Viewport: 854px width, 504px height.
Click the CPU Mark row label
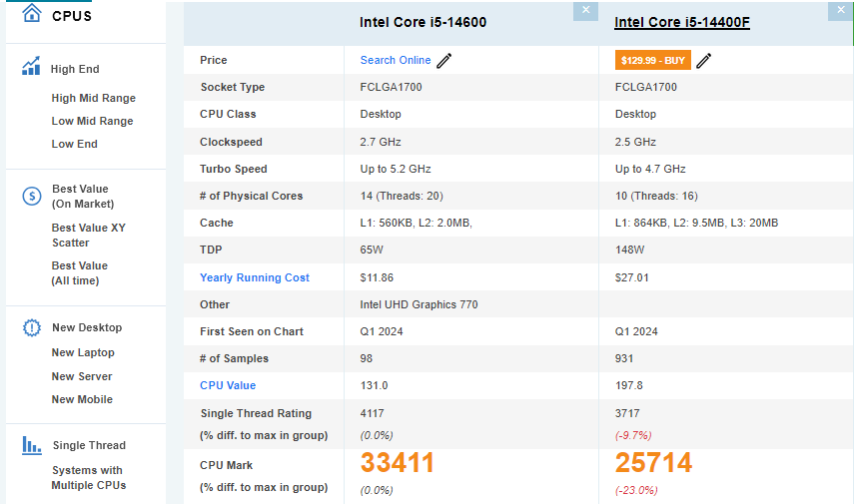pyautogui.click(x=226, y=465)
